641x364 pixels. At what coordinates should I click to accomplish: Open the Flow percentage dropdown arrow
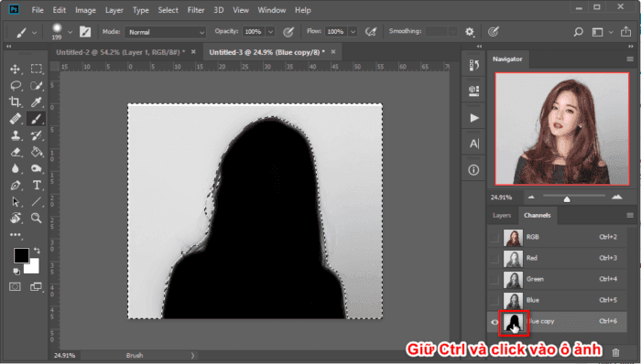click(x=353, y=32)
